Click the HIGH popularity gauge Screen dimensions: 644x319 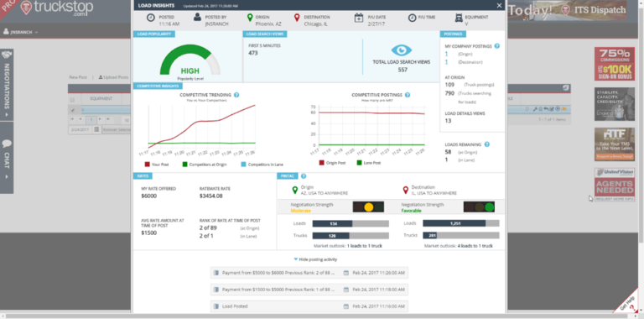tap(190, 60)
